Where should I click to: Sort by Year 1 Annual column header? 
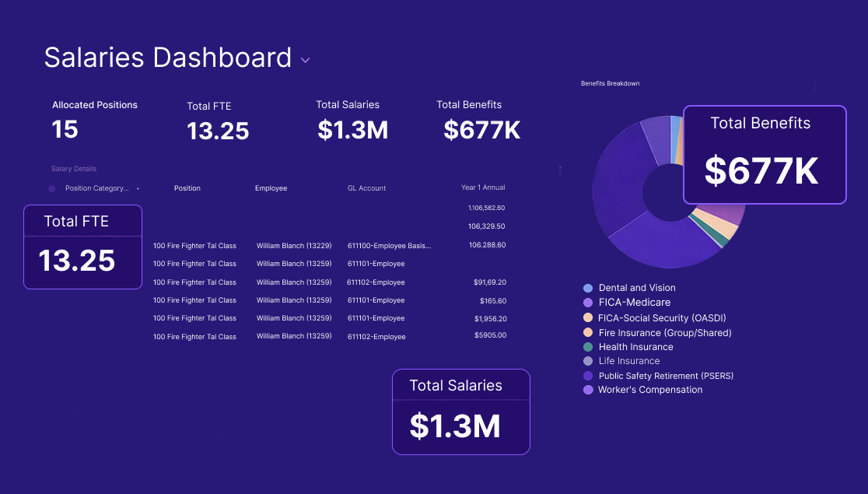click(x=482, y=187)
